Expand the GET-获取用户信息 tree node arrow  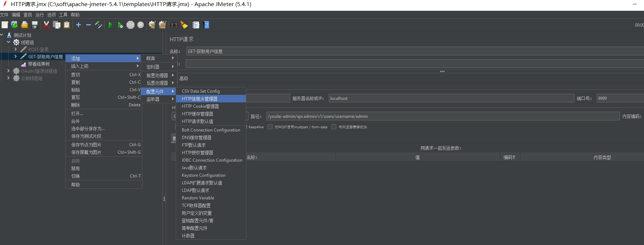(x=15, y=56)
